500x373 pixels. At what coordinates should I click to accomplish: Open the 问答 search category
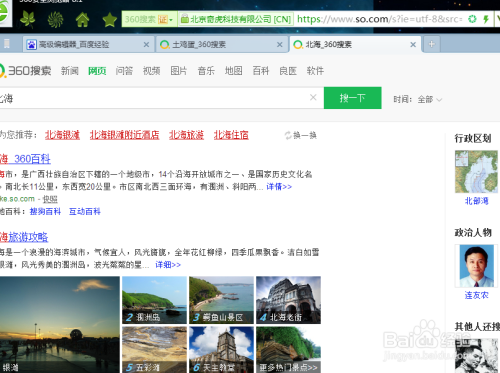(124, 71)
